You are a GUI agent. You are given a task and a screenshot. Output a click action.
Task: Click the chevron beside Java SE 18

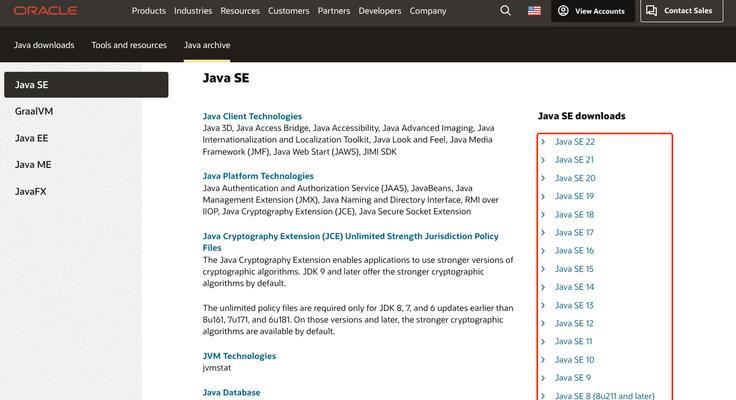click(x=543, y=215)
